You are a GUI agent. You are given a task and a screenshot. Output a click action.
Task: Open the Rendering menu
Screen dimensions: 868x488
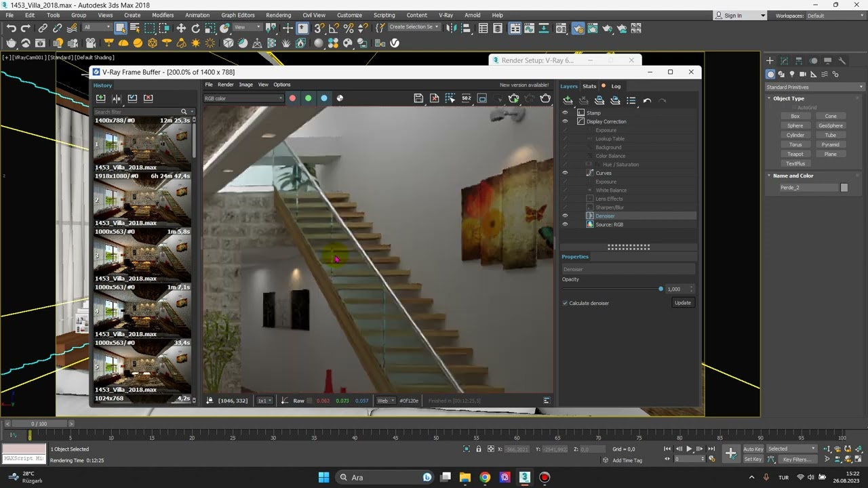(278, 15)
